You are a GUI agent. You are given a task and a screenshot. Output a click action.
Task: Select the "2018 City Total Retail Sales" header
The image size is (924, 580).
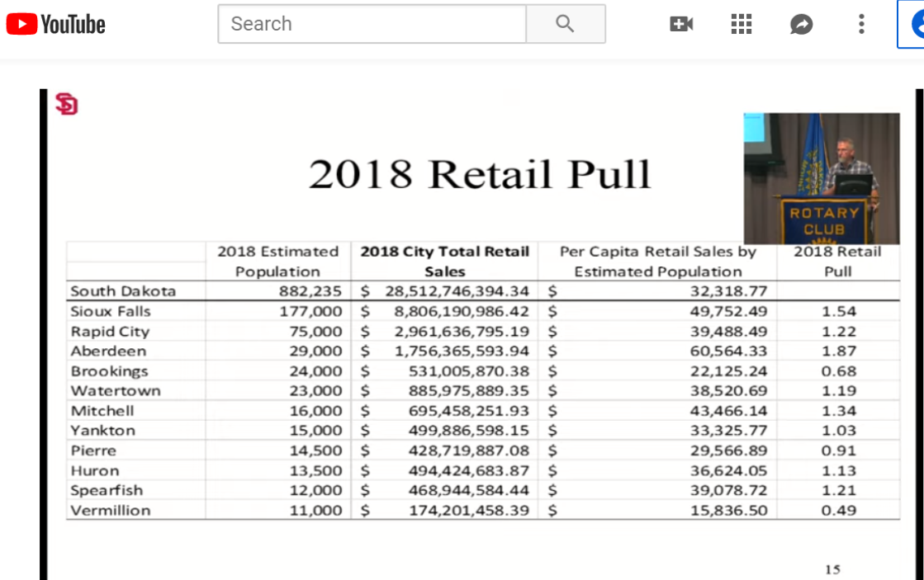click(445, 261)
